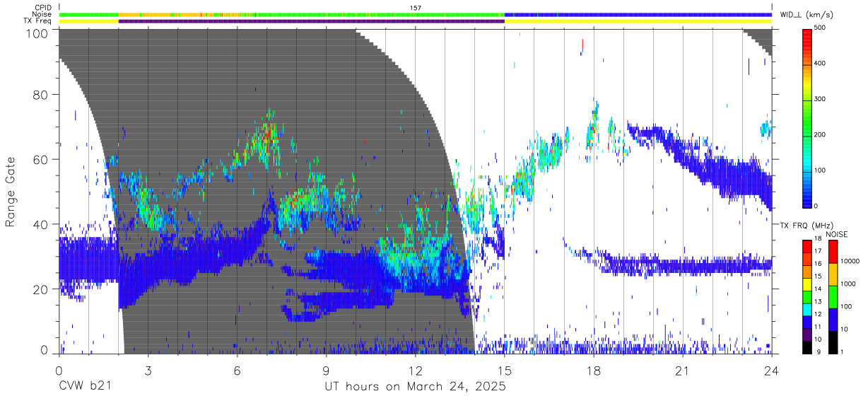The height and width of the screenshot is (401, 868).
Task: Click the CVW b21 radar beam label
Action: [x=84, y=387]
